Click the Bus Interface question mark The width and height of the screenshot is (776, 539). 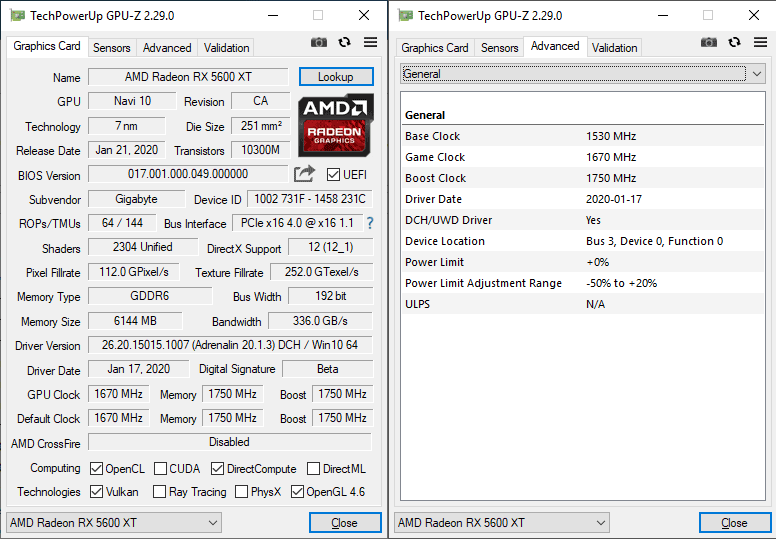tap(370, 223)
